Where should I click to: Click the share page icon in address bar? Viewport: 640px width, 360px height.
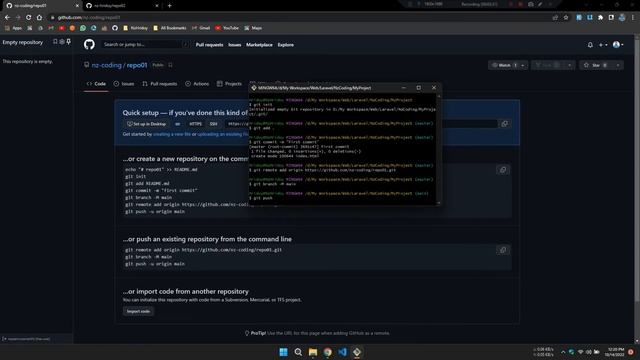pyautogui.click(x=555, y=18)
